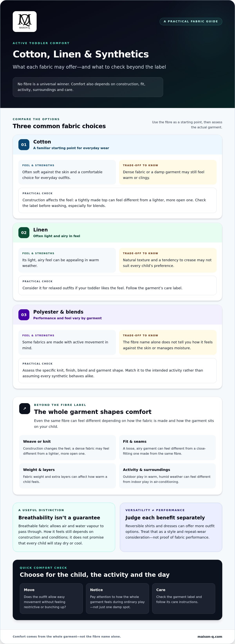Click the arrow icon beside Beyond the Fibre Label
235x644 pixels.
[x=24, y=408]
